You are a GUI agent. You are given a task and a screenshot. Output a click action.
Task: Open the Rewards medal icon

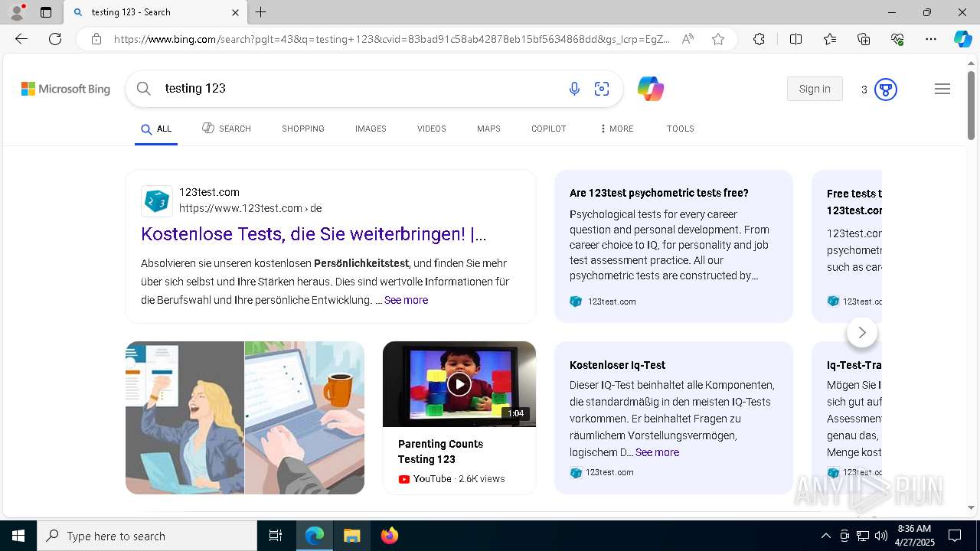coord(886,90)
